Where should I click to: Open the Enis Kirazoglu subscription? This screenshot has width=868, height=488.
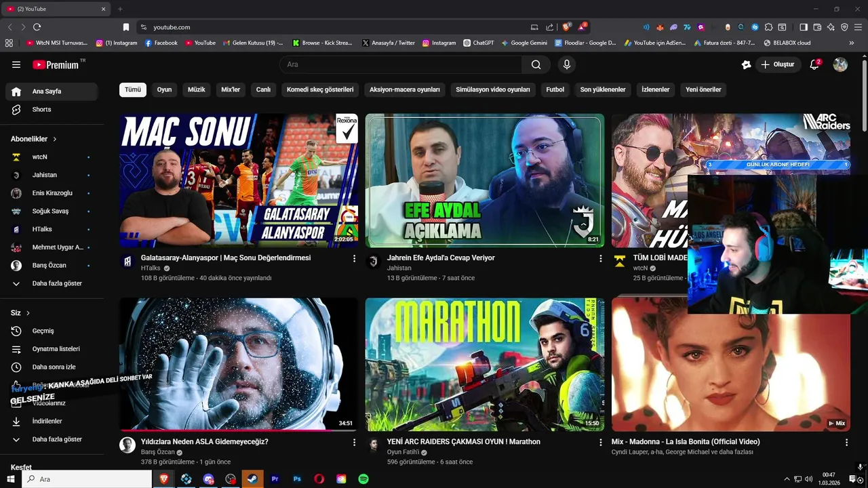52,193
